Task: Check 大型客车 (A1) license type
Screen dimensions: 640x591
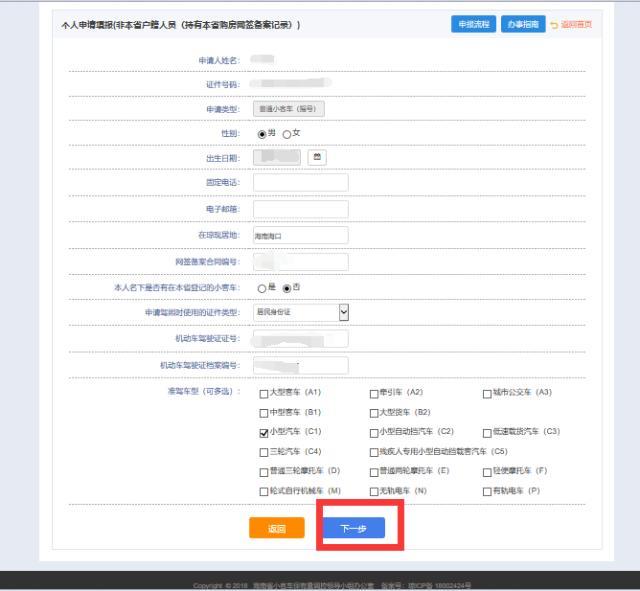Action: pyautogui.click(x=264, y=393)
